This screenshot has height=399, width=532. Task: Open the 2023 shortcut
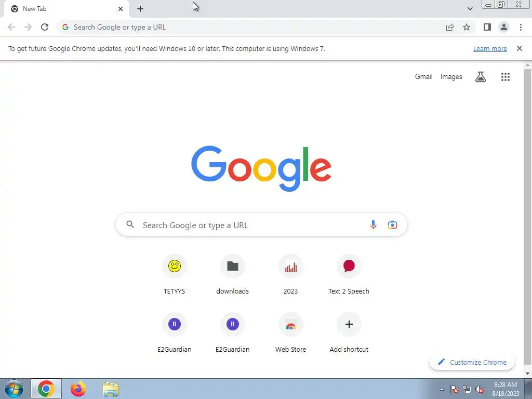291,274
